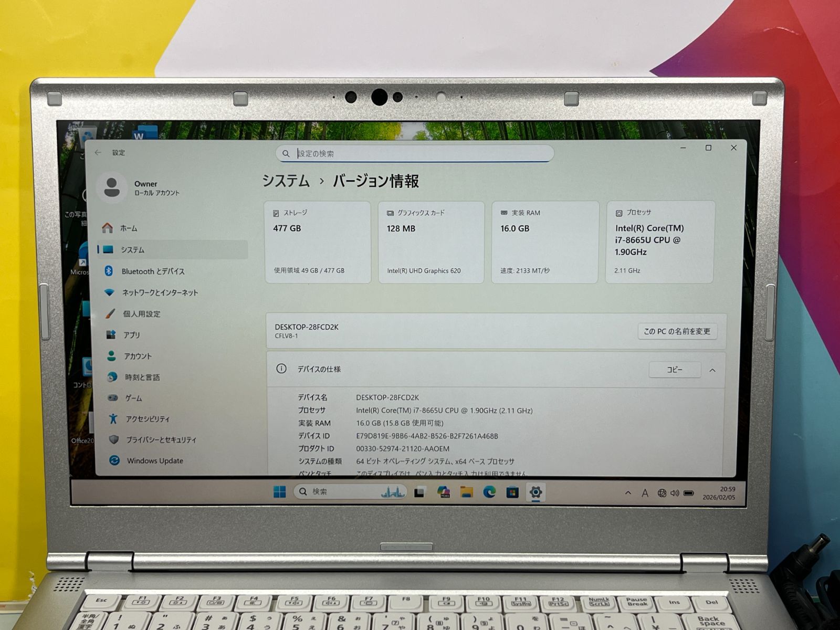Open File Explorer from the taskbar
Image resolution: width=840 pixels, height=630 pixels.
(466, 492)
